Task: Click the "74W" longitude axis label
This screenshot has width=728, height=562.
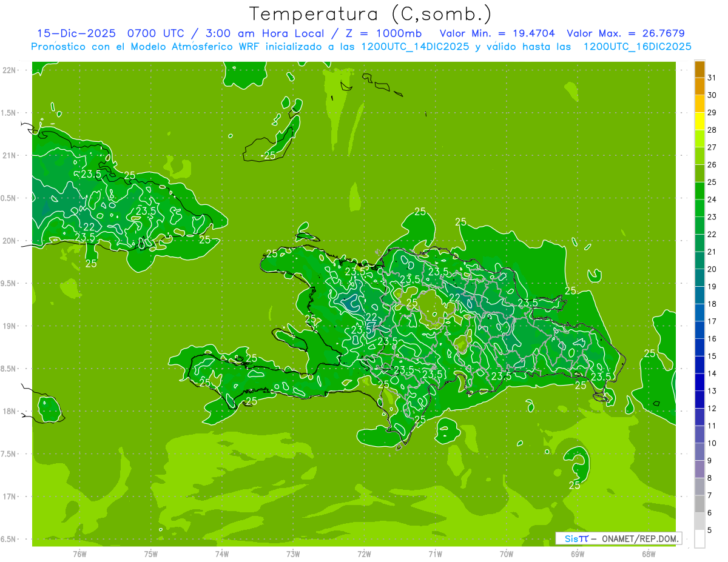Action: click(x=222, y=553)
